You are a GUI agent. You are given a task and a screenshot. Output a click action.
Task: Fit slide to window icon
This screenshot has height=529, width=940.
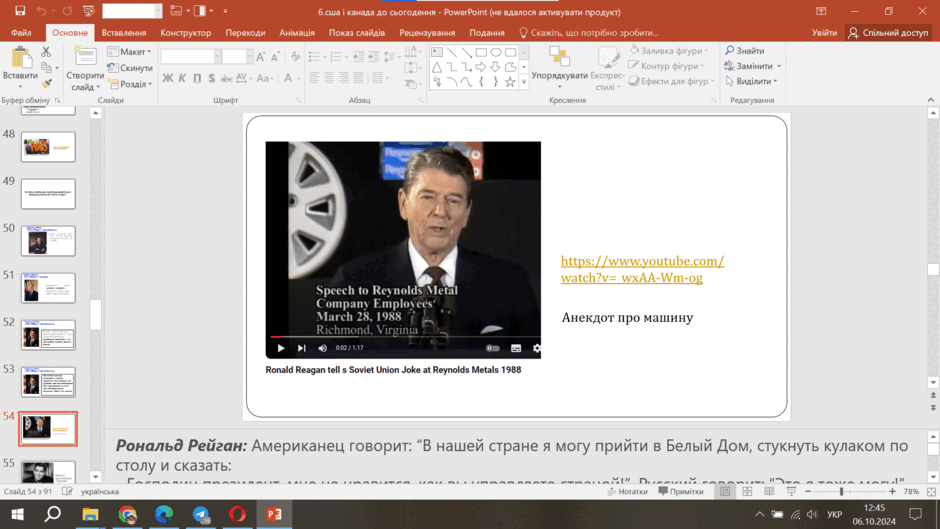(931, 491)
